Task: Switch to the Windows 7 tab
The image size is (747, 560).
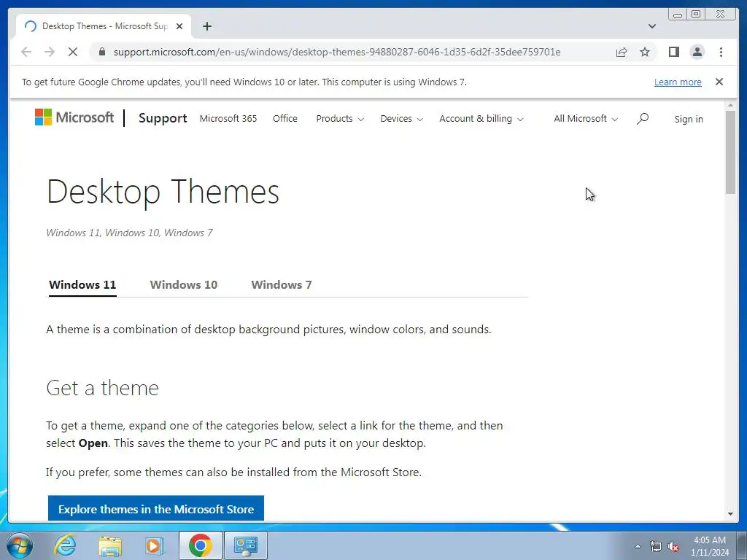Action: tap(281, 285)
